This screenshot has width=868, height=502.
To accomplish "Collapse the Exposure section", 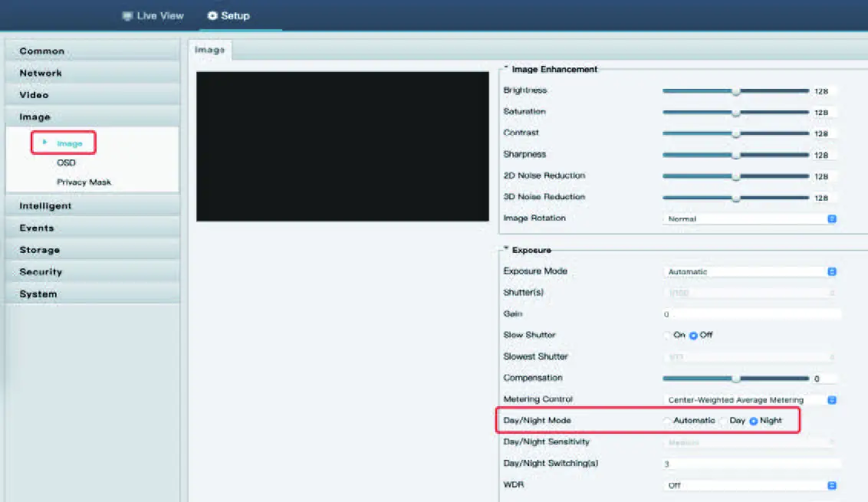I will tap(506, 249).
